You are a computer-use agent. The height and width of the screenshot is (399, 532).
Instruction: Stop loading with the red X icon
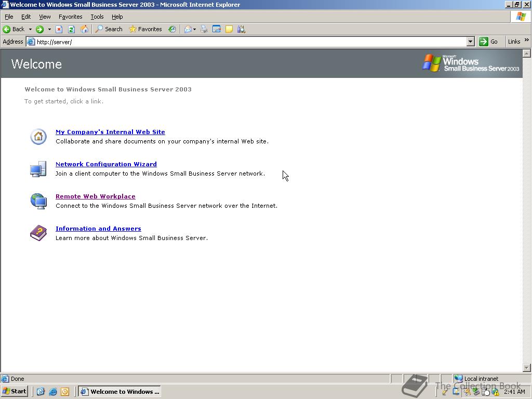point(59,29)
